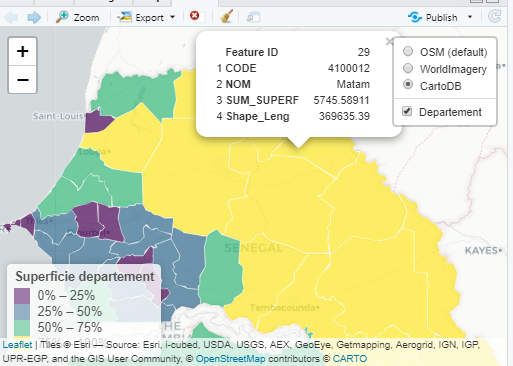
Task: Open the OpenStreetMap link
Action: pos(230,359)
